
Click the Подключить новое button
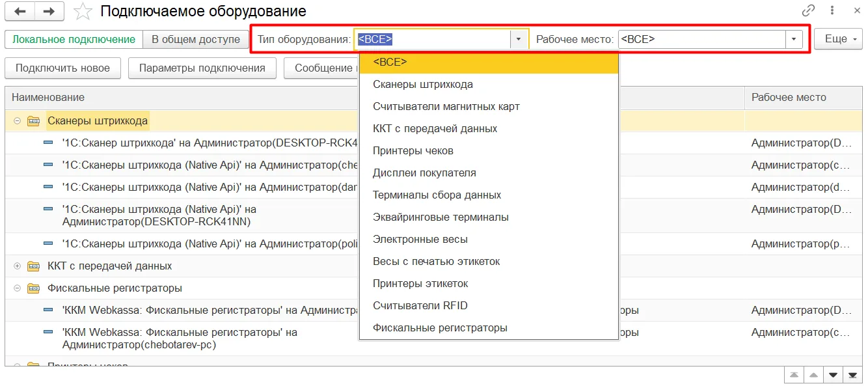click(62, 68)
